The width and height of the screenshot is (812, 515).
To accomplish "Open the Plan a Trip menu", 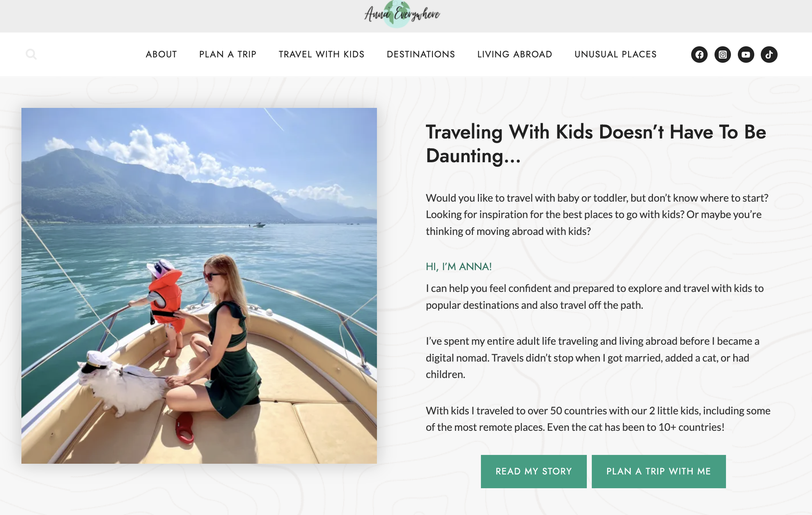I will [228, 54].
